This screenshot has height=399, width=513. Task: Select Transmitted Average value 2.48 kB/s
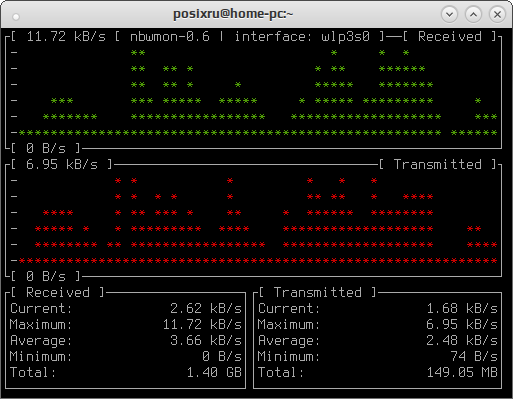tap(462, 341)
